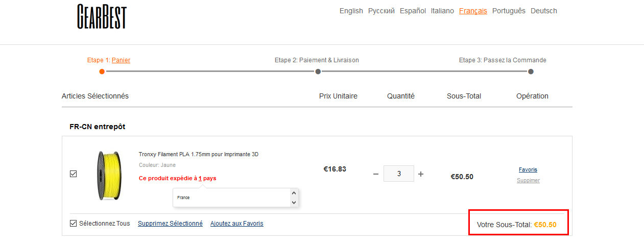Decrease quantity with the minus icon
The width and height of the screenshot is (644, 245).
[x=376, y=174]
